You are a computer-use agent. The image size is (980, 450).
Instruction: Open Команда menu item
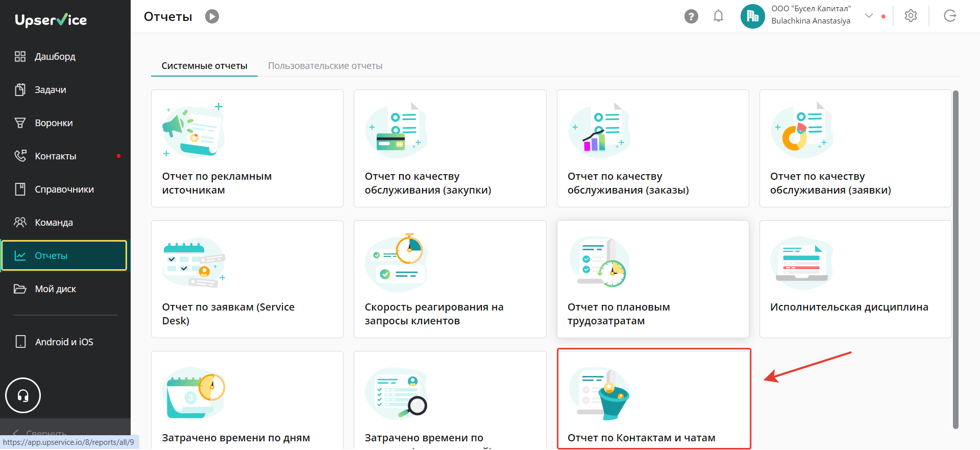click(x=54, y=223)
